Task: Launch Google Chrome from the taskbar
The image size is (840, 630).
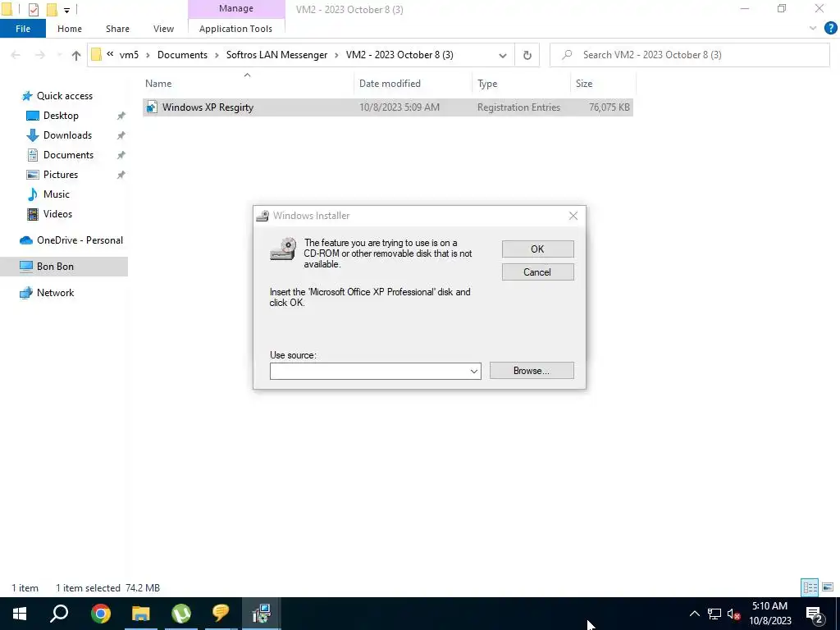Action: 101,614
